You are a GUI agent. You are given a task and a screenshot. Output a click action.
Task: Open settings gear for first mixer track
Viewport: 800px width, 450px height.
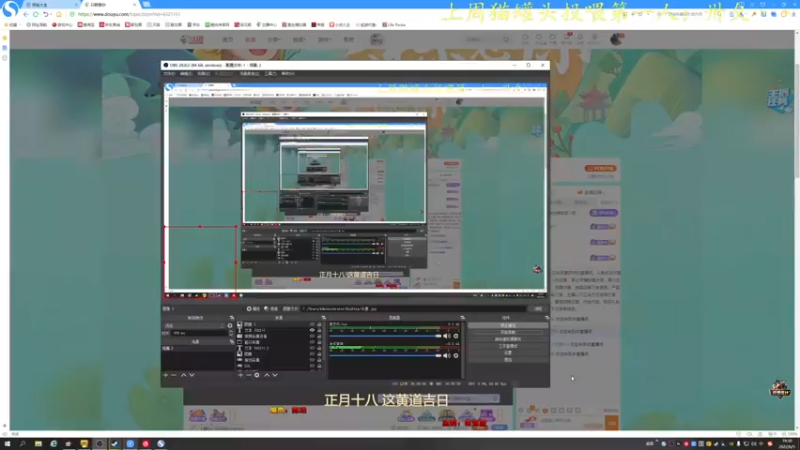click(456, 336)
